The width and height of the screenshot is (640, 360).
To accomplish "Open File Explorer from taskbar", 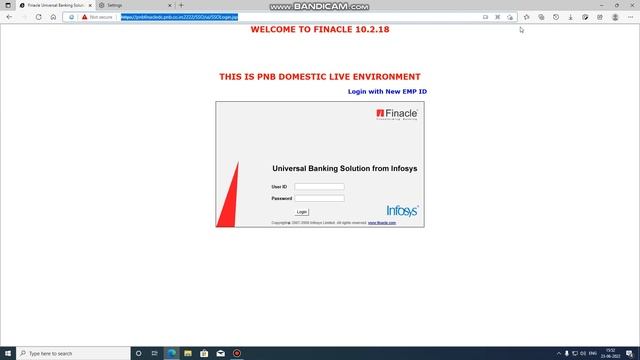I will pos(188,353).
